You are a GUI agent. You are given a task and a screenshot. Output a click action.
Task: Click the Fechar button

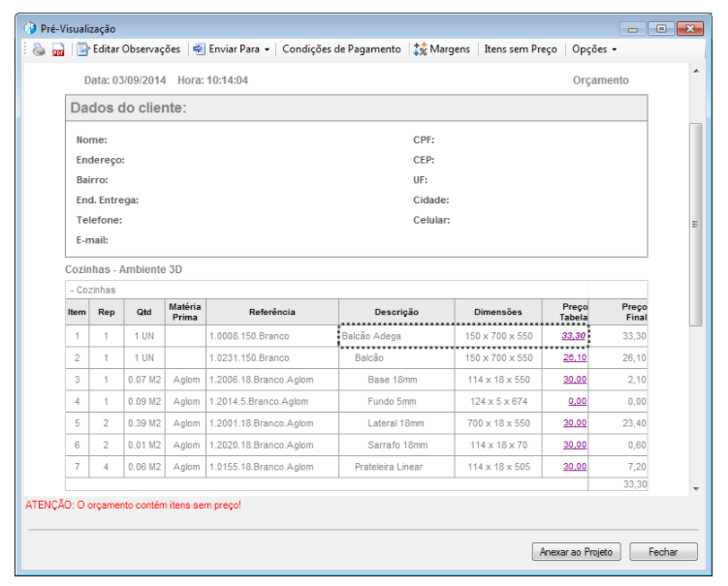click(x=663, y=552)
